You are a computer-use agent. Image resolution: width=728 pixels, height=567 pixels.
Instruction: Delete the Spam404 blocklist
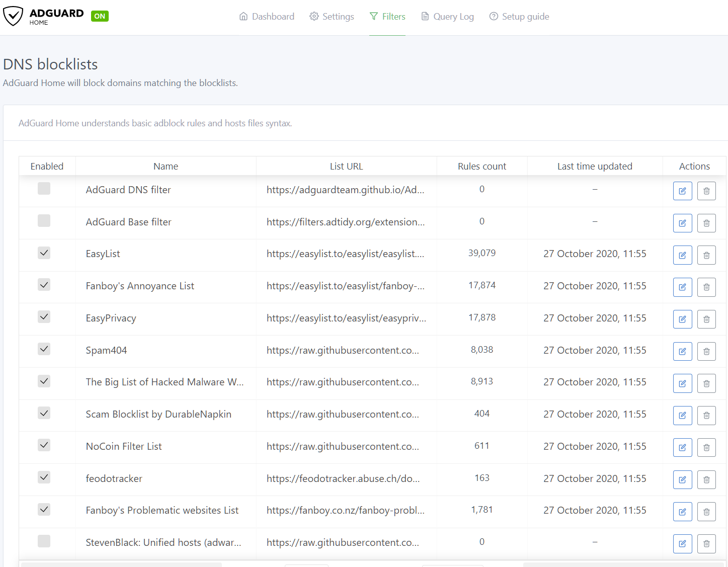click(706, 351)
